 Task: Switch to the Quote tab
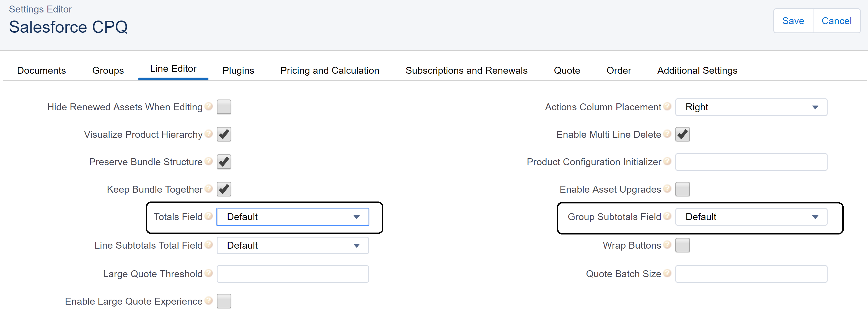click(x=567, y=70)
